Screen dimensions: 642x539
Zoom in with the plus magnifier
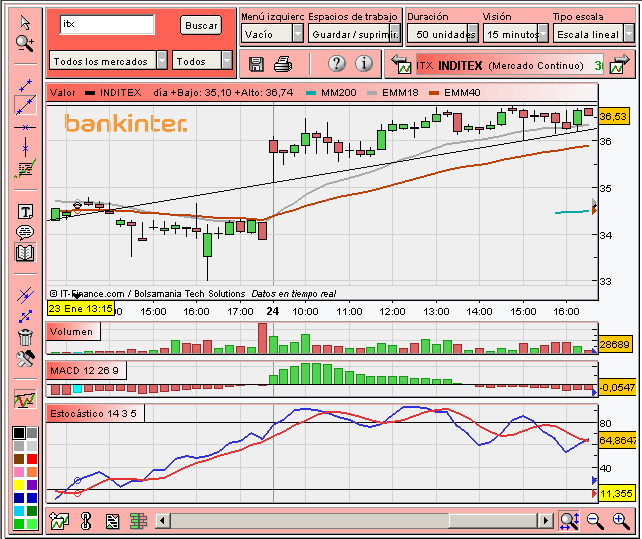coord(621,521)
